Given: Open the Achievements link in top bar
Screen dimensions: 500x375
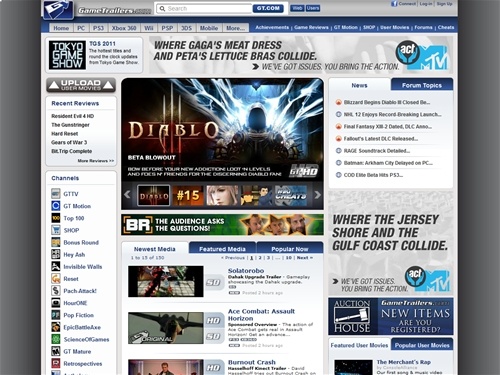Looking at the screenshot, I should click(272, 27).
